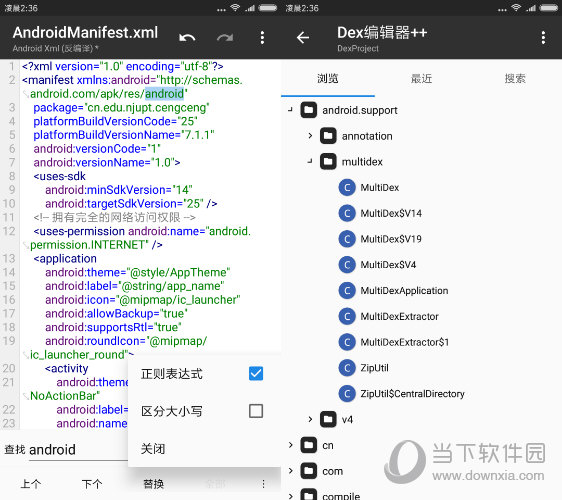Choose 关闭 in the popup menu

point(153,448)
